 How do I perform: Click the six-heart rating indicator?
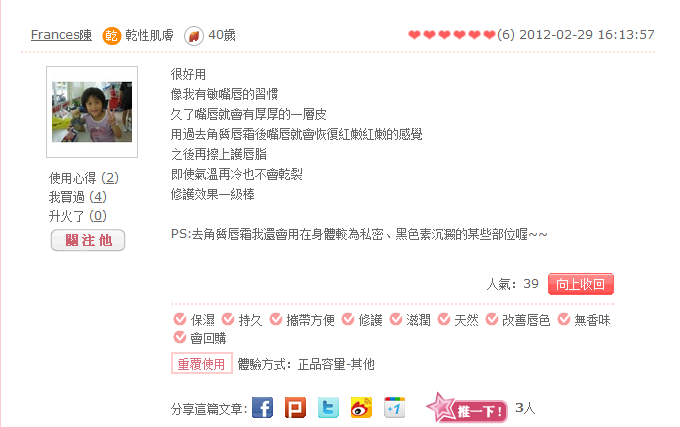(452, 35)
